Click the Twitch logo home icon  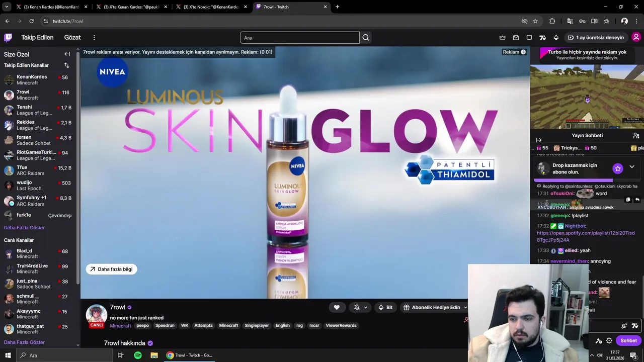click(x=8, y=37)
